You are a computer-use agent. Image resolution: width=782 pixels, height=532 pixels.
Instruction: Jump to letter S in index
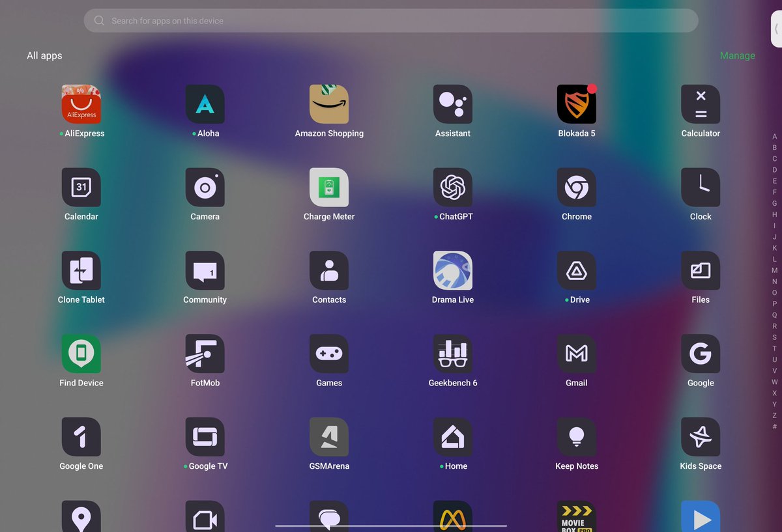pyautogui.click(x=775, y=337)
